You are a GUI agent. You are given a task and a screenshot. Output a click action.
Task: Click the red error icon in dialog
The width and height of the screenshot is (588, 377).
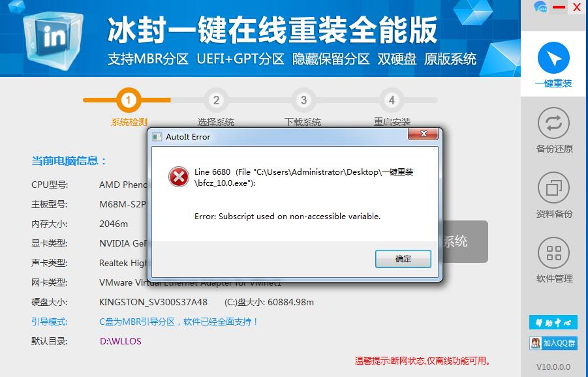[179, 177]
